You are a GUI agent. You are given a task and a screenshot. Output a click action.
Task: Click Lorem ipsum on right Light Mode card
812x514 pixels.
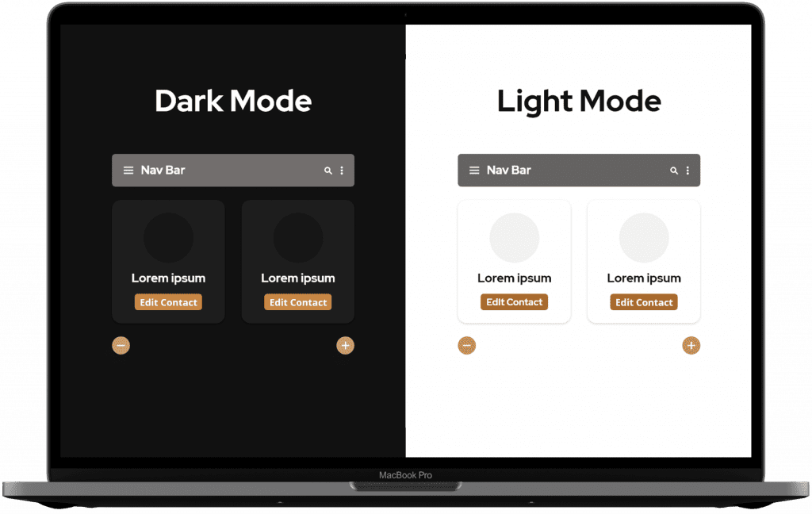click(x=644, y=278)
